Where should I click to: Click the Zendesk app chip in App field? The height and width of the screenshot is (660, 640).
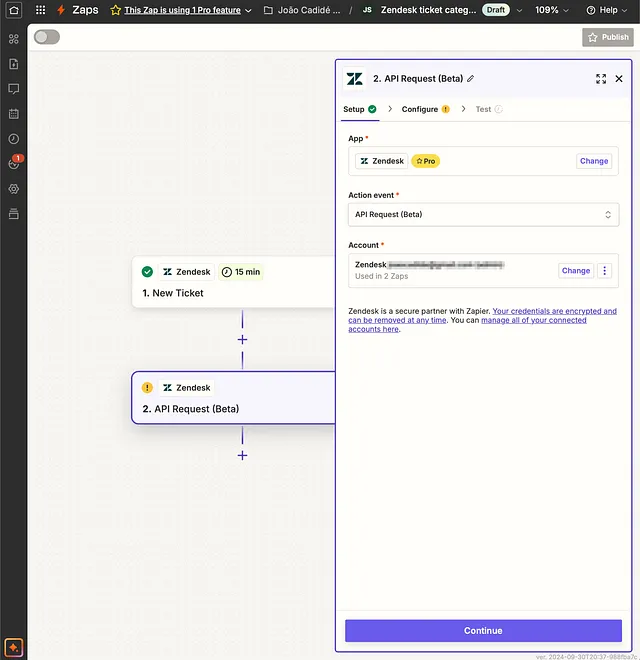[381, 161]
